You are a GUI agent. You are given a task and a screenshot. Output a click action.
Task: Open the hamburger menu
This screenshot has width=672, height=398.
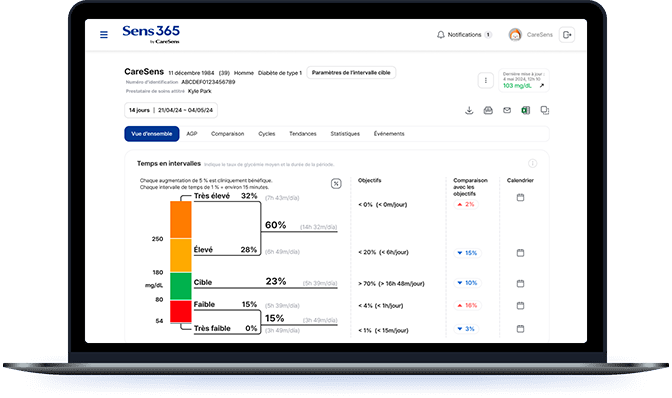104,35
